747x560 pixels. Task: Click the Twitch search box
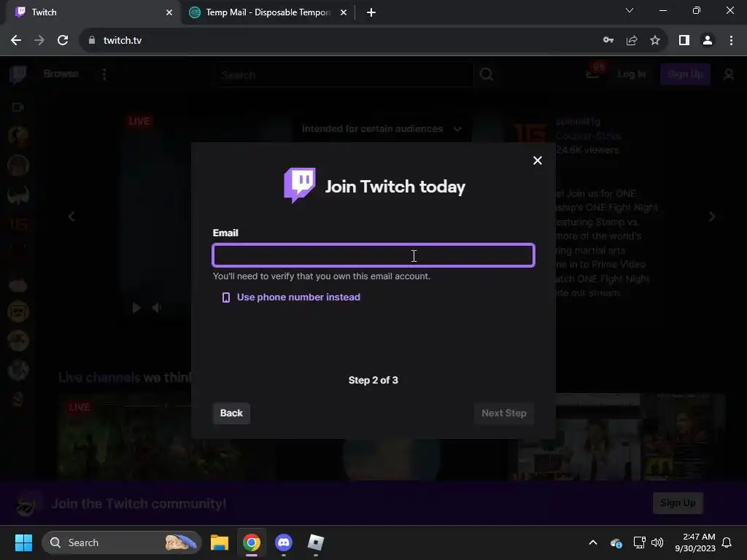coord(344,75)
